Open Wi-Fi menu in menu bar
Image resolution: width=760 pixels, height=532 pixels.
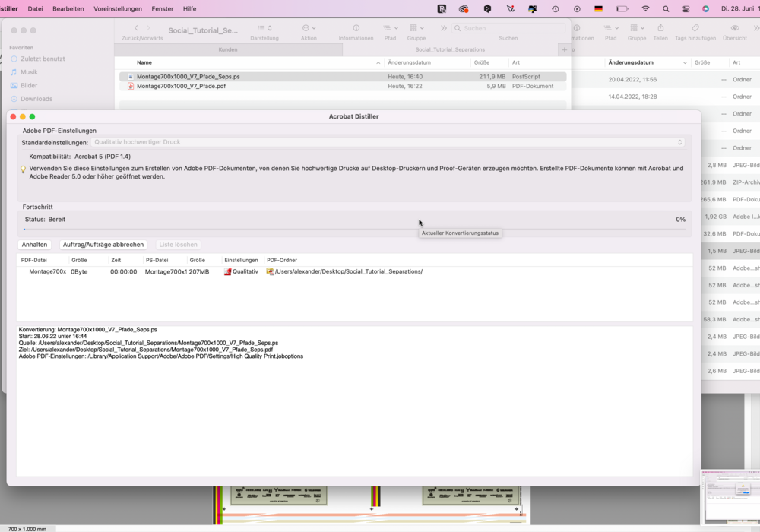pos(645,8)
